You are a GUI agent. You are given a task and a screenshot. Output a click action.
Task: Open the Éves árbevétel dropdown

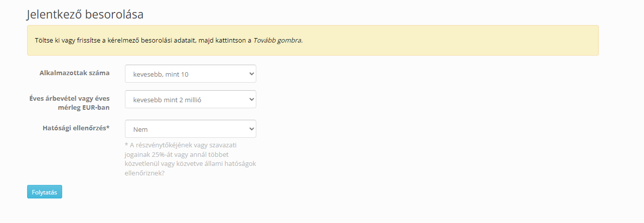190,99
